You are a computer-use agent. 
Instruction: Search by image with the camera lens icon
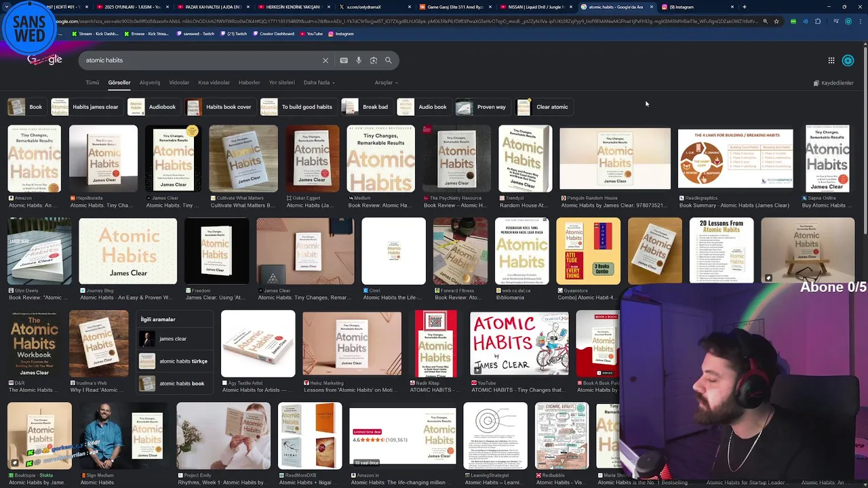point(374,60)
